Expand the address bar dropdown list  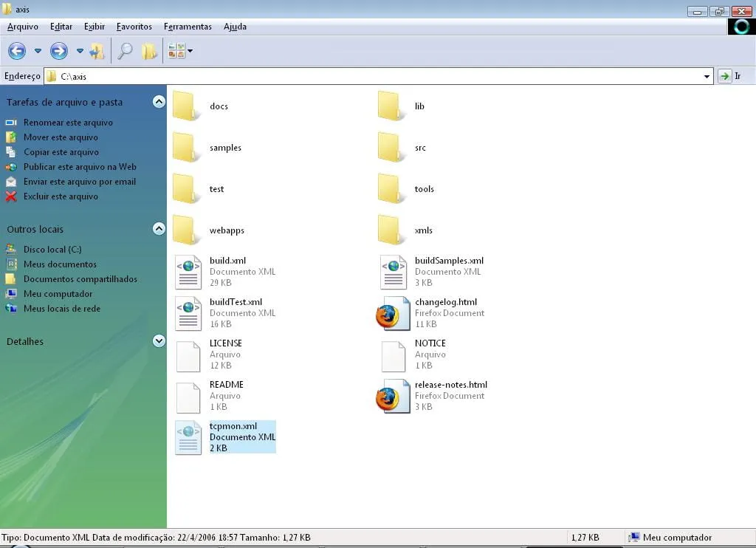click(707, 76)
